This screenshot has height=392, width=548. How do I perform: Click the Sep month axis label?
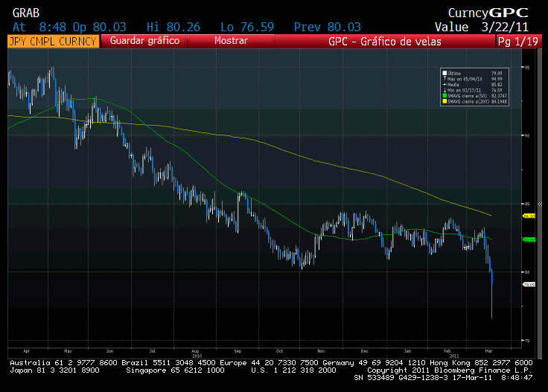[238, 351]
